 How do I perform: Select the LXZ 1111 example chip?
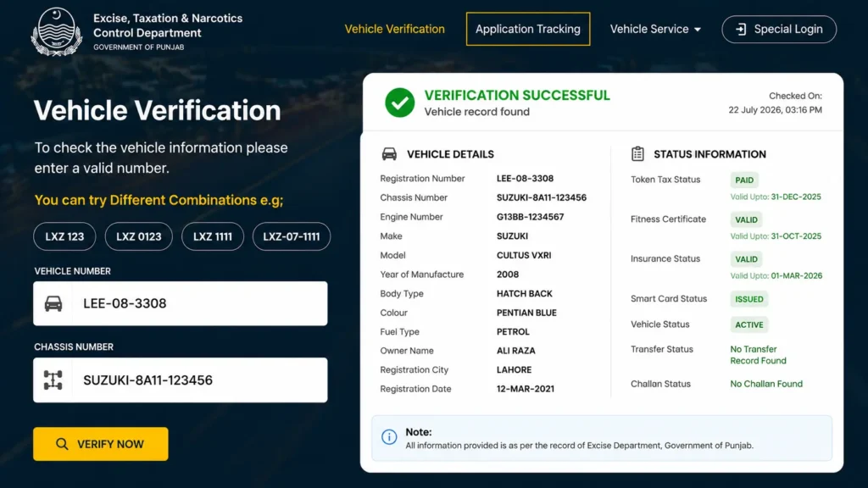[x=213, y=236]
